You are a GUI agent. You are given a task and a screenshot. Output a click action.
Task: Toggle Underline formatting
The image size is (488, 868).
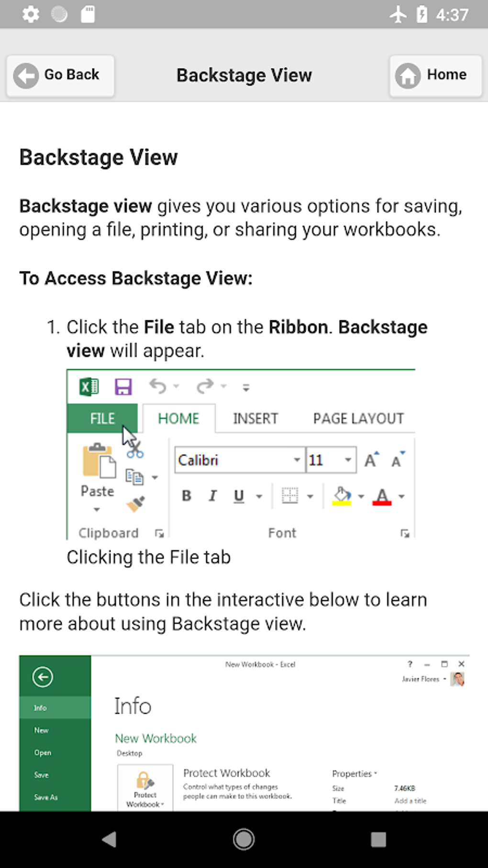[x=238, y=496]
